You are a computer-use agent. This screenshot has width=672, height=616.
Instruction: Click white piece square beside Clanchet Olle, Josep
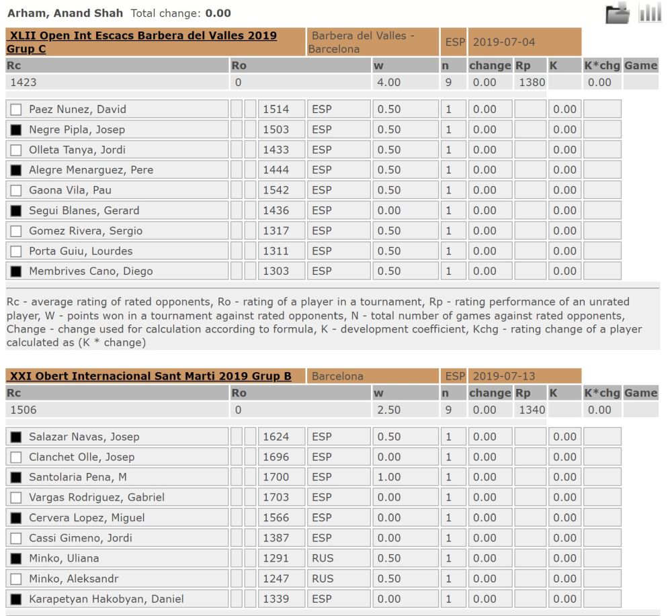click(15, 457)
